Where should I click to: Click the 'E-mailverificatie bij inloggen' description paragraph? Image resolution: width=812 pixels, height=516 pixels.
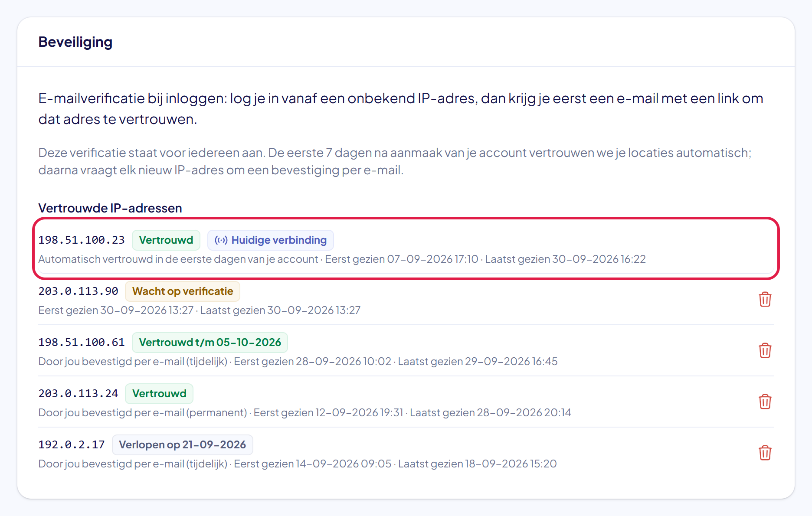(x=401, y=109)
